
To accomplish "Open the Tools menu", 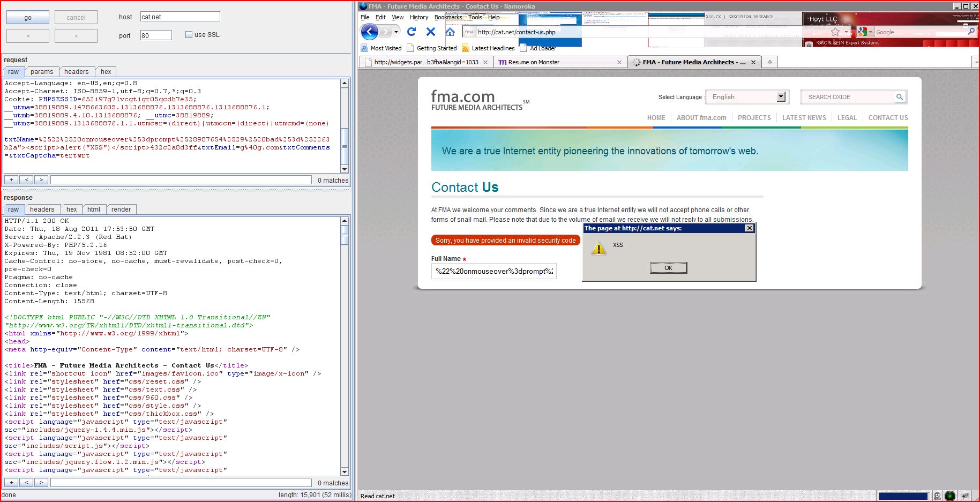I will point(475,17).
